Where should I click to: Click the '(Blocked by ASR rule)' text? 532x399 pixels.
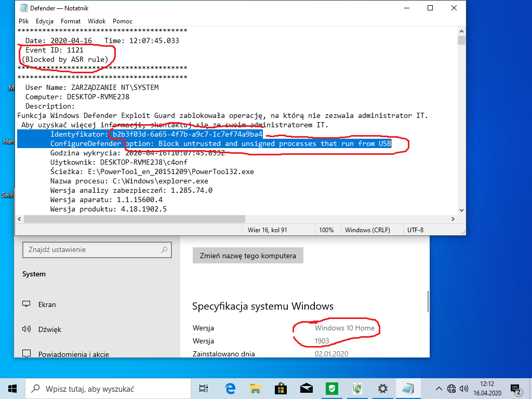click(65, 59)
